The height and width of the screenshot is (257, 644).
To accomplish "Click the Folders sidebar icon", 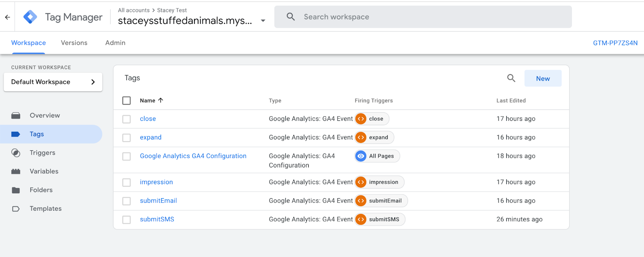I will coord(16,190).
